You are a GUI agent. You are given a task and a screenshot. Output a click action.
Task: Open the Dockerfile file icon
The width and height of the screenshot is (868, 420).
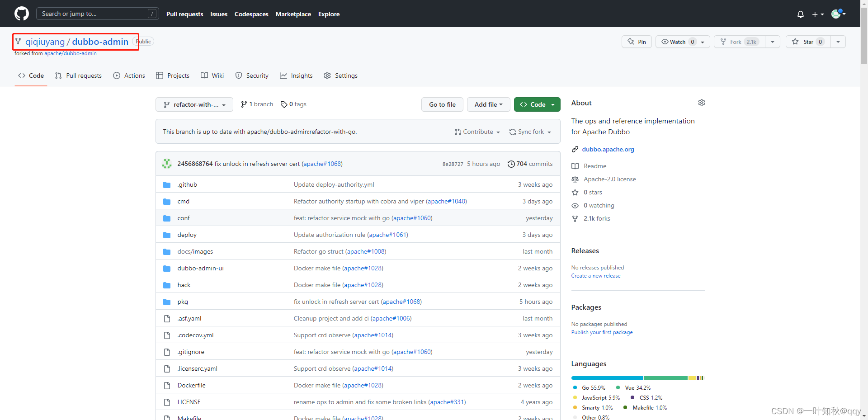[x=167, y=386]
